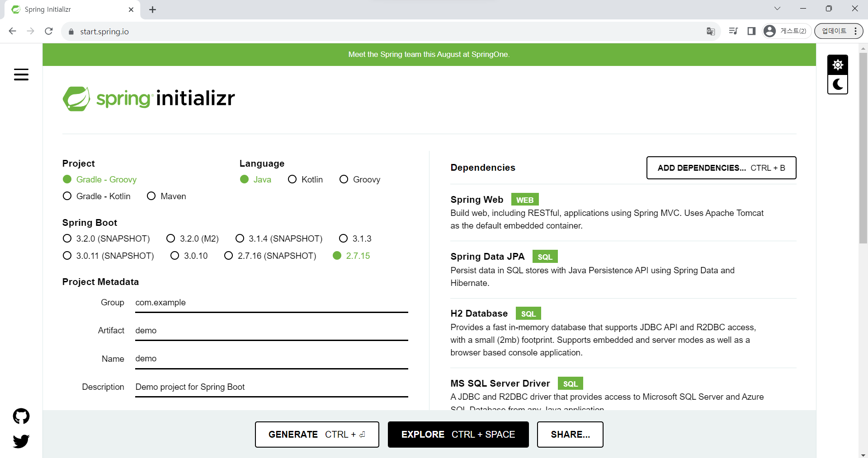Click SQL tag next to H2 Database
The width and height of the screenshot is (868, 458).
(x=528, y=313)
